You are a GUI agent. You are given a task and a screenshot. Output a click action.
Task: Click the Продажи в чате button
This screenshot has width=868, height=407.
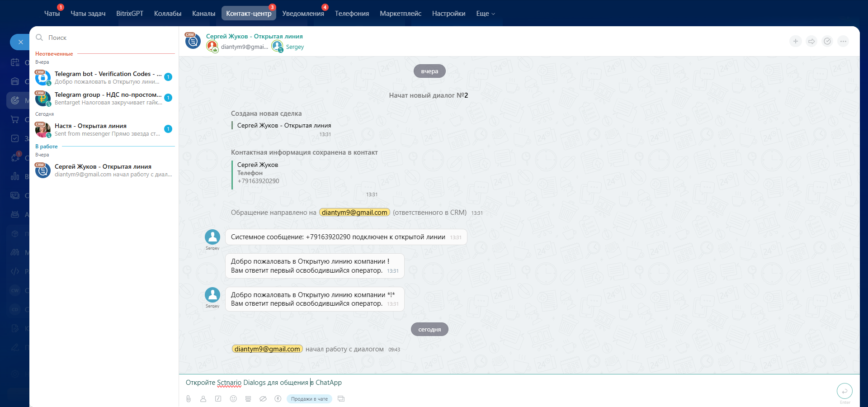(309, 399)
